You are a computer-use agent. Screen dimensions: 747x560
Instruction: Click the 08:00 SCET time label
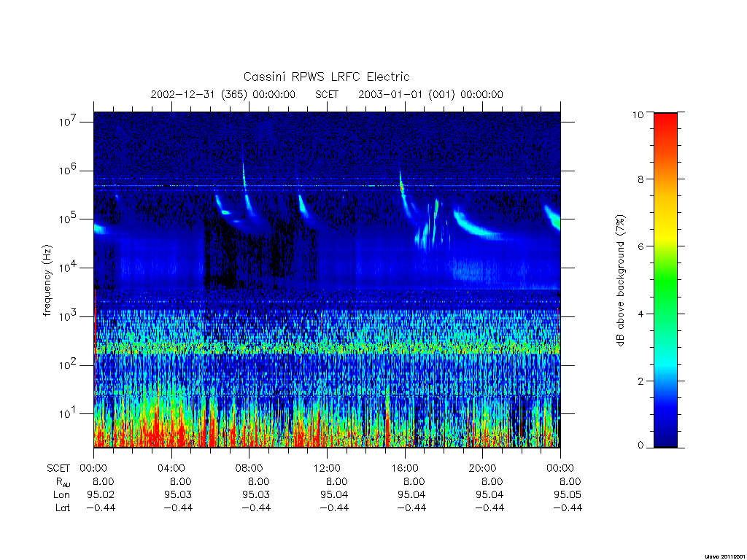coord(249,468)
